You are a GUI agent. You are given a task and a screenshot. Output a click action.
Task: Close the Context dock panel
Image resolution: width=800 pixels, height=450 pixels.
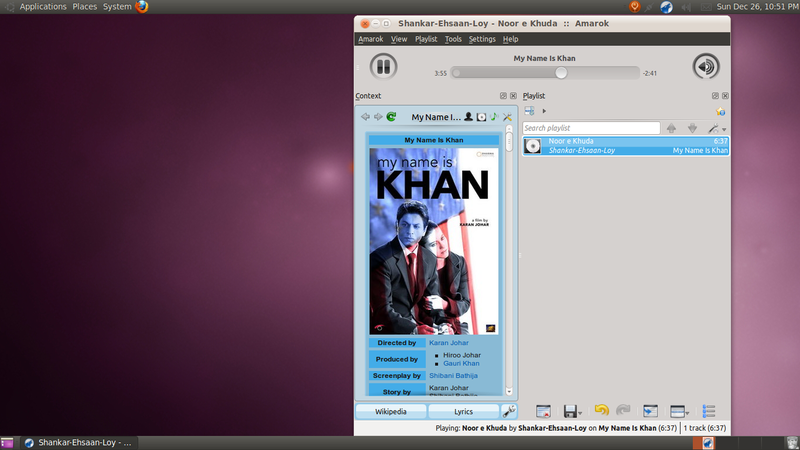click(x=513, y=96)
